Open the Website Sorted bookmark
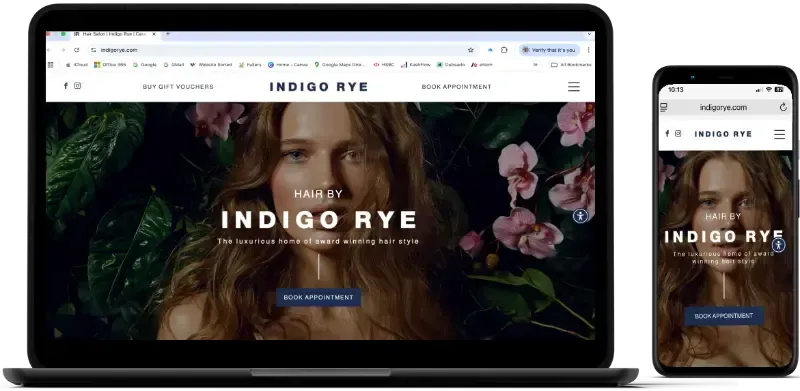Screen dimensions: 800x391 click(211, 65)
